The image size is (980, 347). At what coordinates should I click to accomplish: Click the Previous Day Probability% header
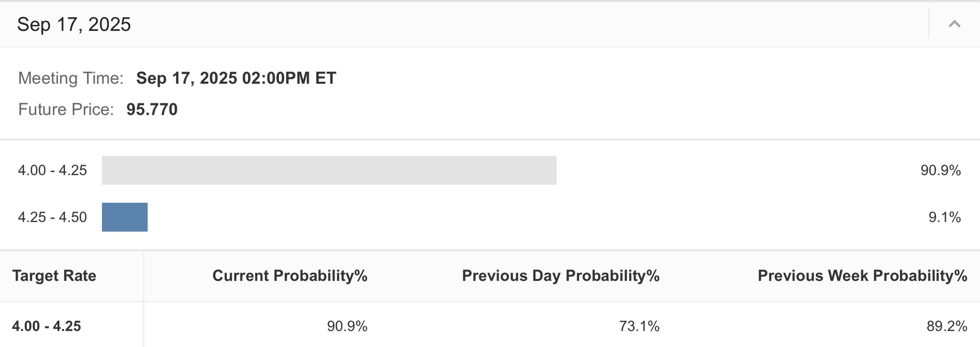(x=560, y=276)
